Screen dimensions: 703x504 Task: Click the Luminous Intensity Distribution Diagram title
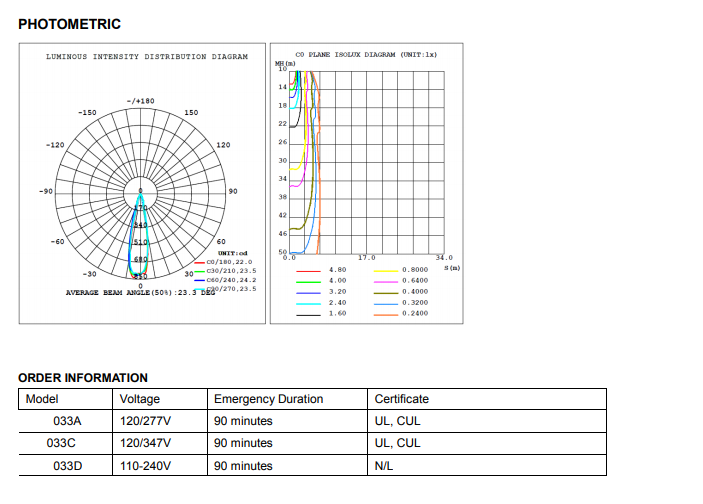(147, 57)
